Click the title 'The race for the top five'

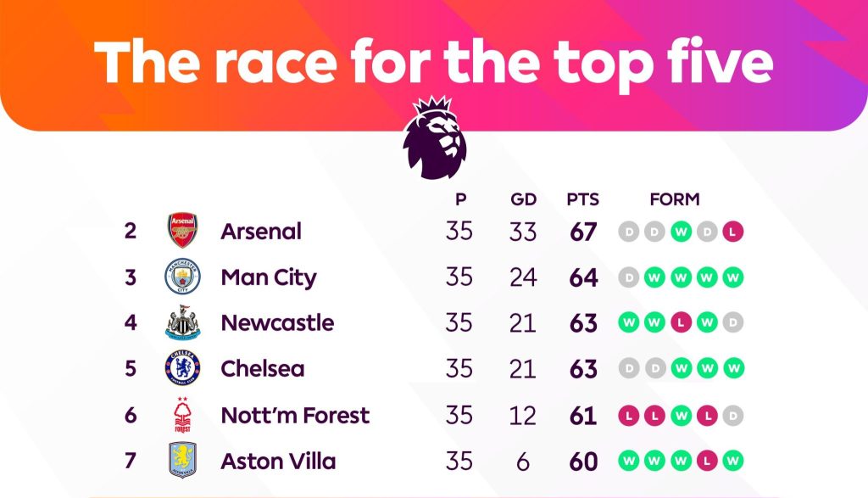point(433,61)
